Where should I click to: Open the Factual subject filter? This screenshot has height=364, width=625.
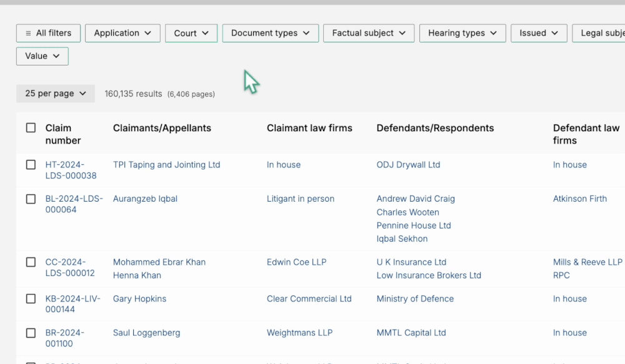369,33
